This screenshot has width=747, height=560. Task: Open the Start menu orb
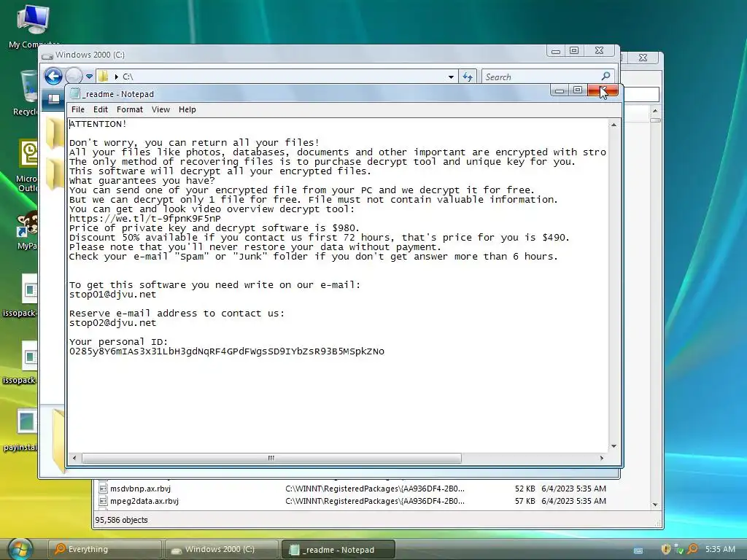[x=19, y=549]
